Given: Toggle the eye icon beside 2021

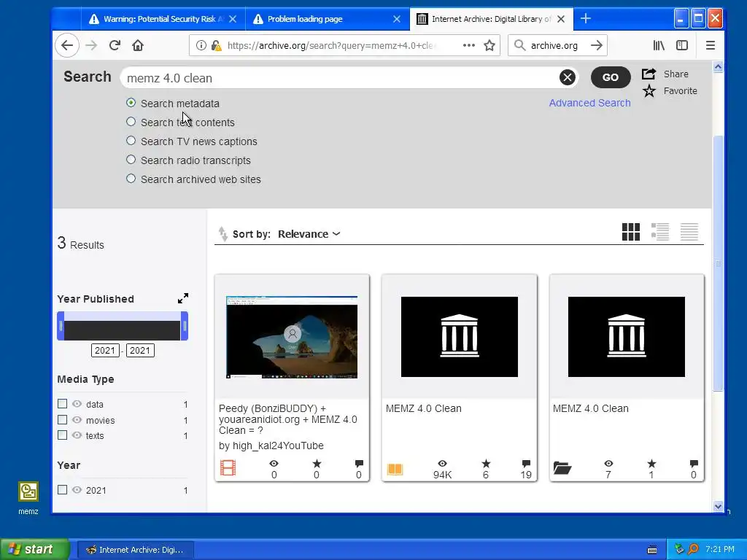Looking at the screenshot, I should (77, 490).
